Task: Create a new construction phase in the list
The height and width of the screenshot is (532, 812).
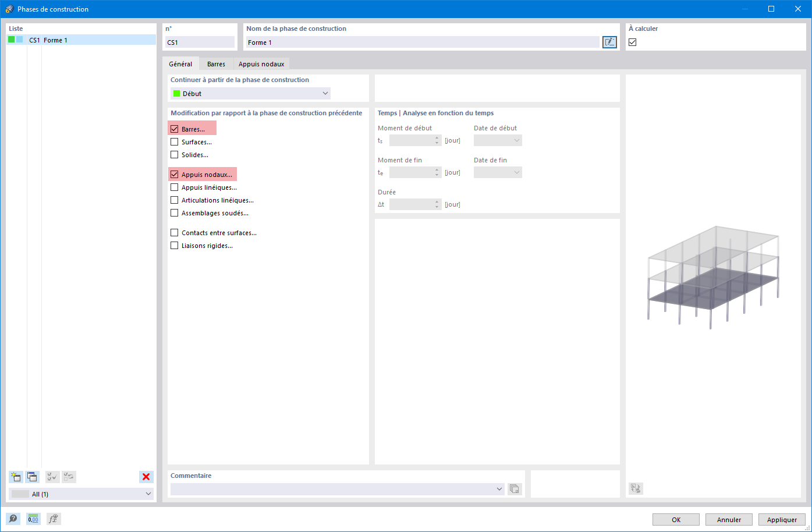Action: (x=16, y=477)
